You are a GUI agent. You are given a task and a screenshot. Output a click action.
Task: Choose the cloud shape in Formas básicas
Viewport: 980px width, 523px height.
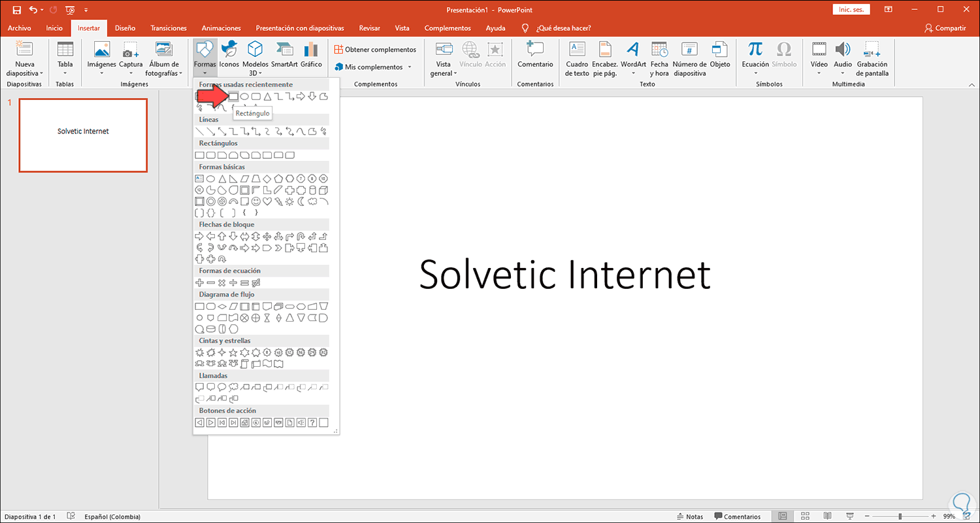tap(312, 201)
